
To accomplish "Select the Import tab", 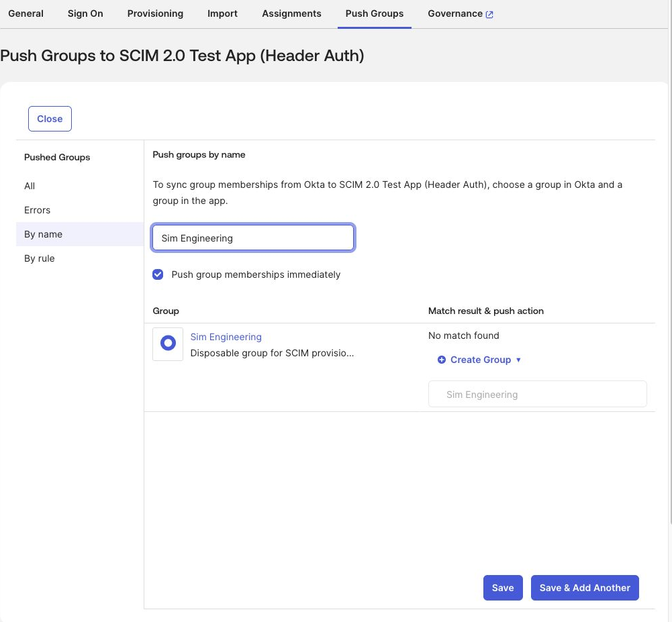I will click(222, 13).
